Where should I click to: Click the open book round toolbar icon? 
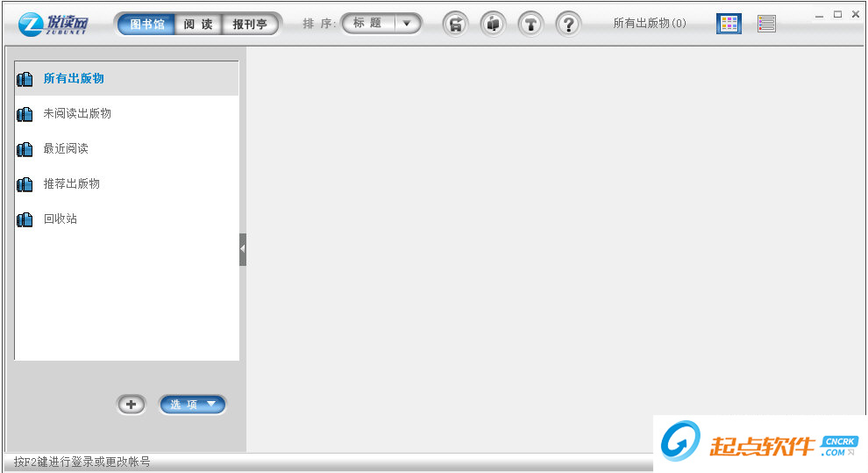tap(493, 25)
